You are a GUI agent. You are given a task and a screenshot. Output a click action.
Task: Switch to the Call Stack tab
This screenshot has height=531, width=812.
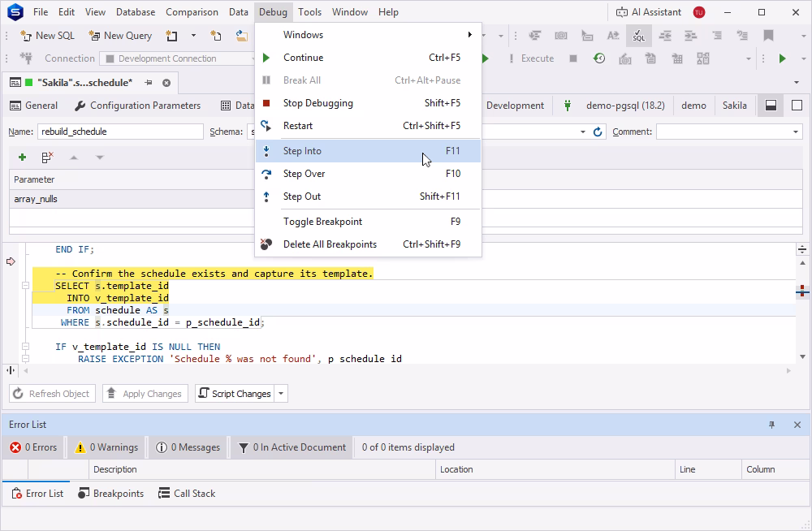click(187, 494)
